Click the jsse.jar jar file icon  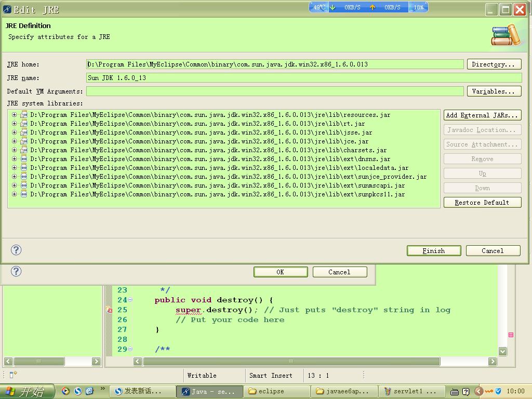click(x=24, y=132)
